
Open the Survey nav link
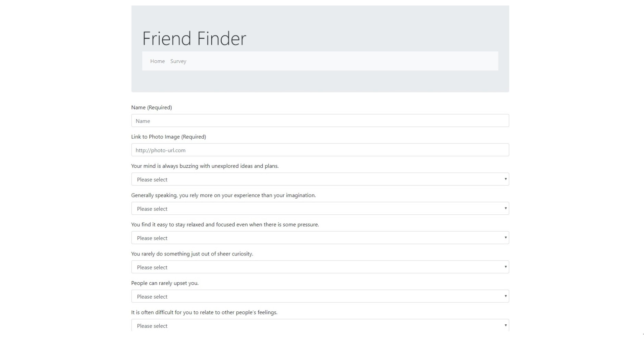coord(178,61)
